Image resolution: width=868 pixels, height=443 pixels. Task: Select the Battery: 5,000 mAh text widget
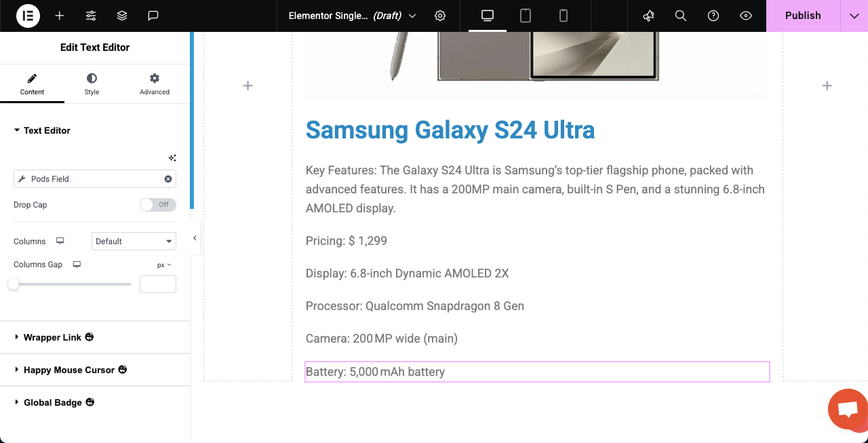click(537, 372)
